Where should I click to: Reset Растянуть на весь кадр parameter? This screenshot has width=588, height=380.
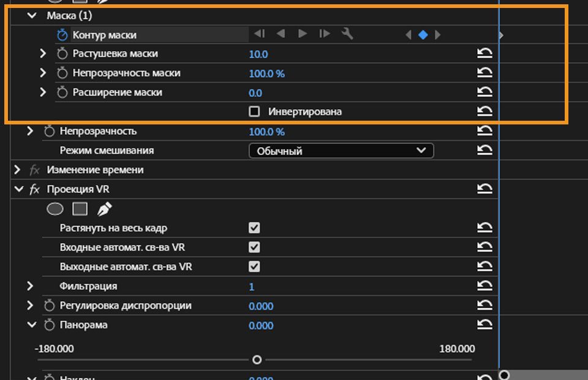click(x=484, y=227)
